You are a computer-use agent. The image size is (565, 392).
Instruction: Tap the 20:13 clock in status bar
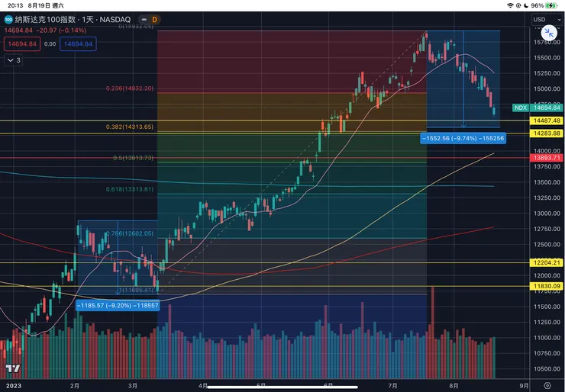pyautogui.click(x=15, y=5)
